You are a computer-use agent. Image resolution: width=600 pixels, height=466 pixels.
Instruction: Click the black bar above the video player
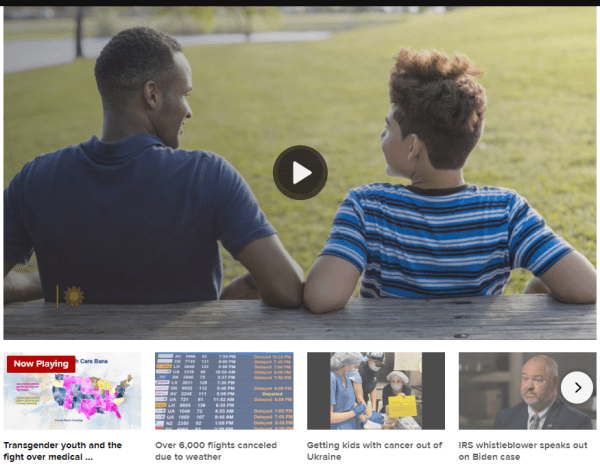(x=300, y=3)
